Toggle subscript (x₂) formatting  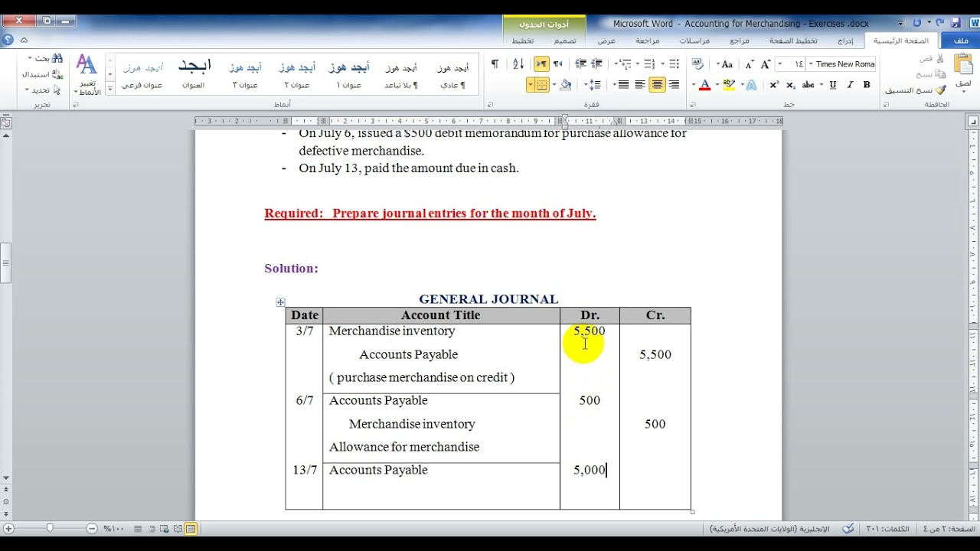pos(791,85)
